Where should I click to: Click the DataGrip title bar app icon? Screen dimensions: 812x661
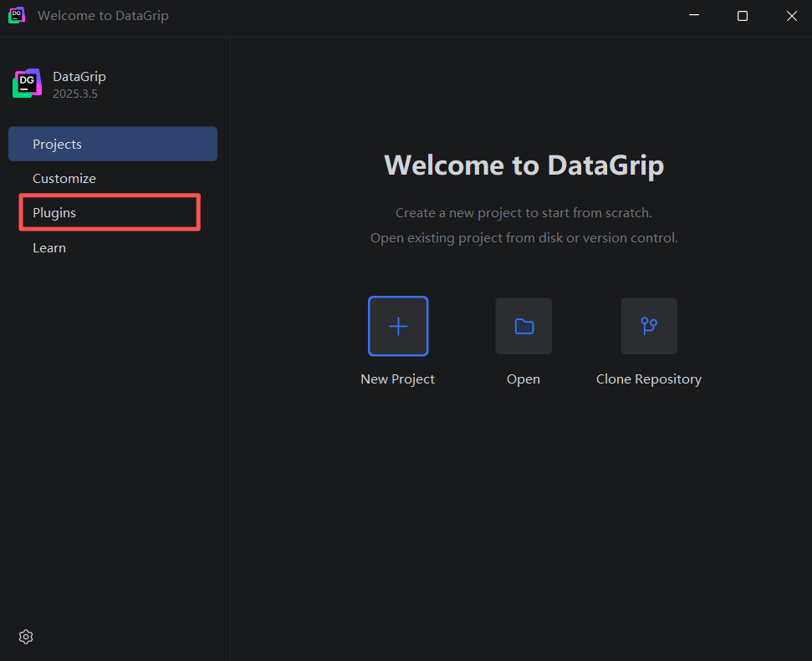[x=17, y=16]
